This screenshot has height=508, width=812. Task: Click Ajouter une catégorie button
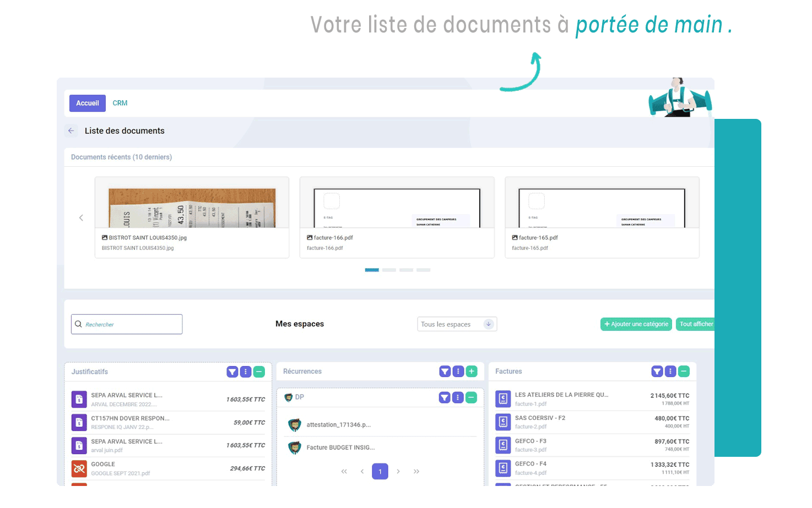pos(636,324)
